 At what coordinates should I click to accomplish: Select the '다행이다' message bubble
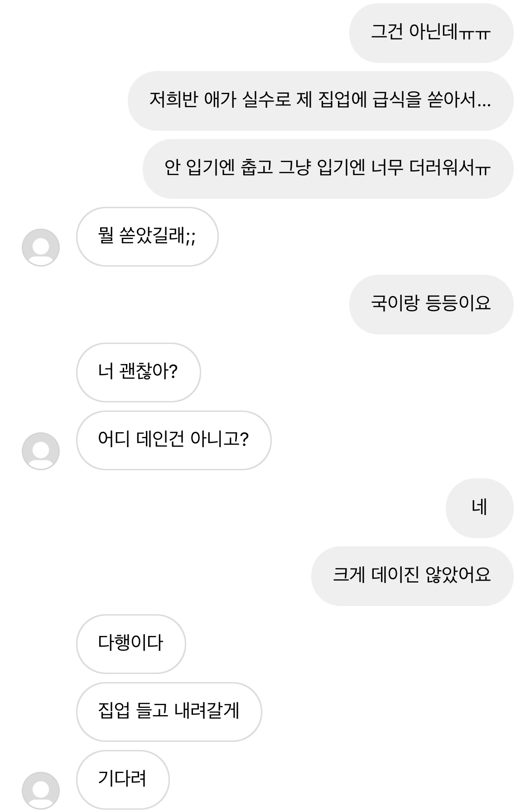[130, 644]
